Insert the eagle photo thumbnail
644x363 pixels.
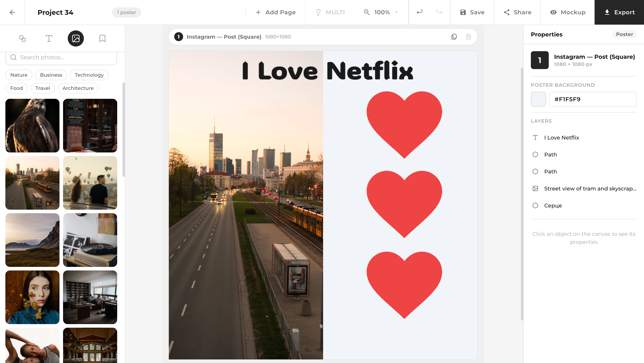(x=32, y=125)
